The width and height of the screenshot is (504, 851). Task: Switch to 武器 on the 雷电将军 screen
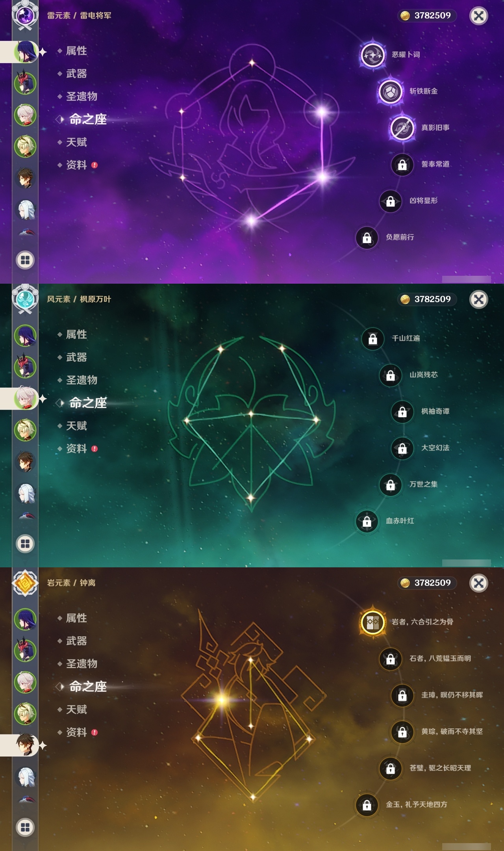[76, 74]
